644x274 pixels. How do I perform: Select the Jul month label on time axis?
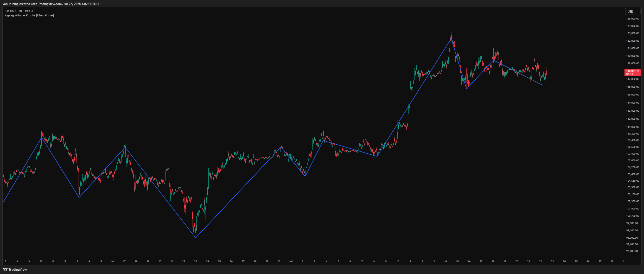(x=291, y=261)
